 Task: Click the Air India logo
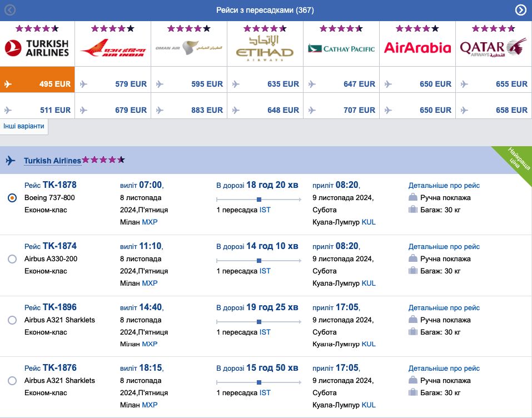pos(113,48)
